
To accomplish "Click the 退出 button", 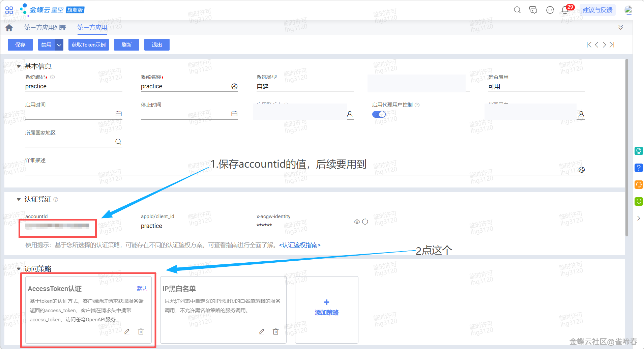I will point(157,45).
